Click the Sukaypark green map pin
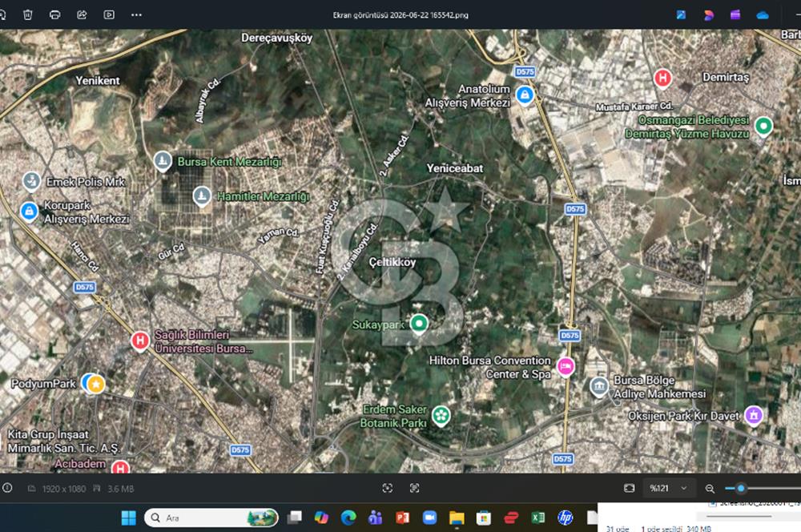 tap(419, 324)
